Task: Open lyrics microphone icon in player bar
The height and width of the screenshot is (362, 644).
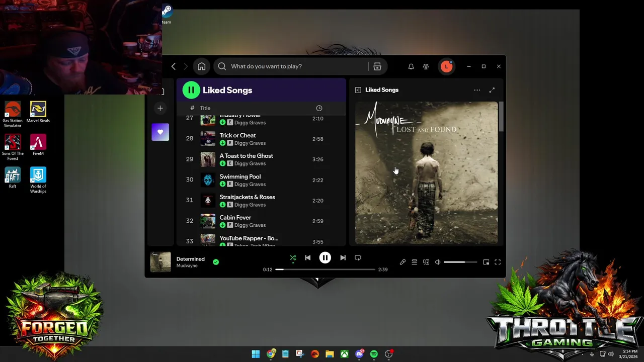Action: click(403, 262)
